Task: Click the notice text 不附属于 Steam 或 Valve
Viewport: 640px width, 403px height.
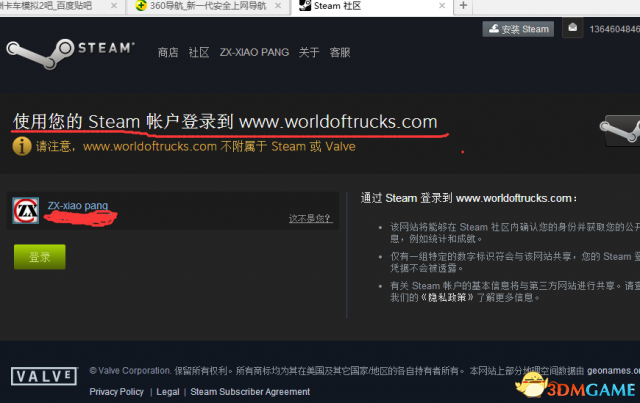Action: point(288,146)
